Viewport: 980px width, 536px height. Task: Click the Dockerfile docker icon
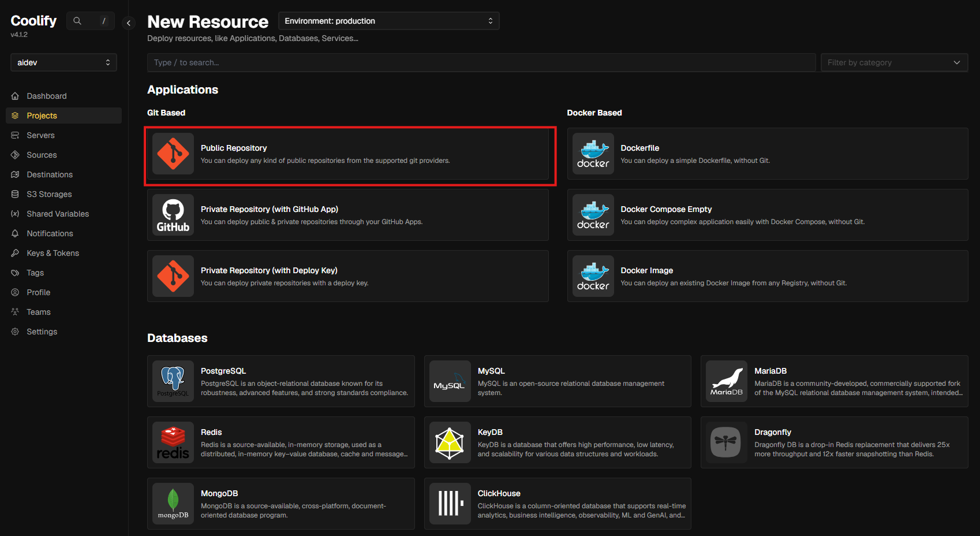pyautogui.click(x=593, y=154)
